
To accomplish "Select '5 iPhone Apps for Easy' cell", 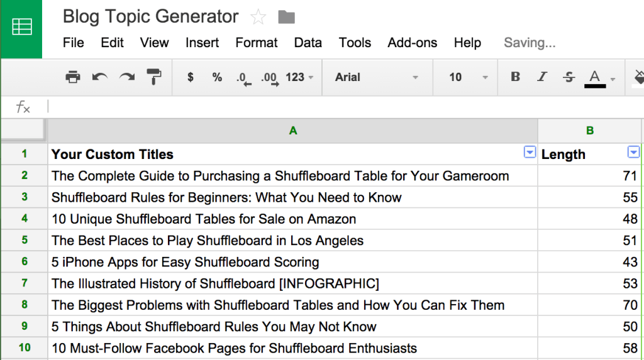I will pos(292,262).
